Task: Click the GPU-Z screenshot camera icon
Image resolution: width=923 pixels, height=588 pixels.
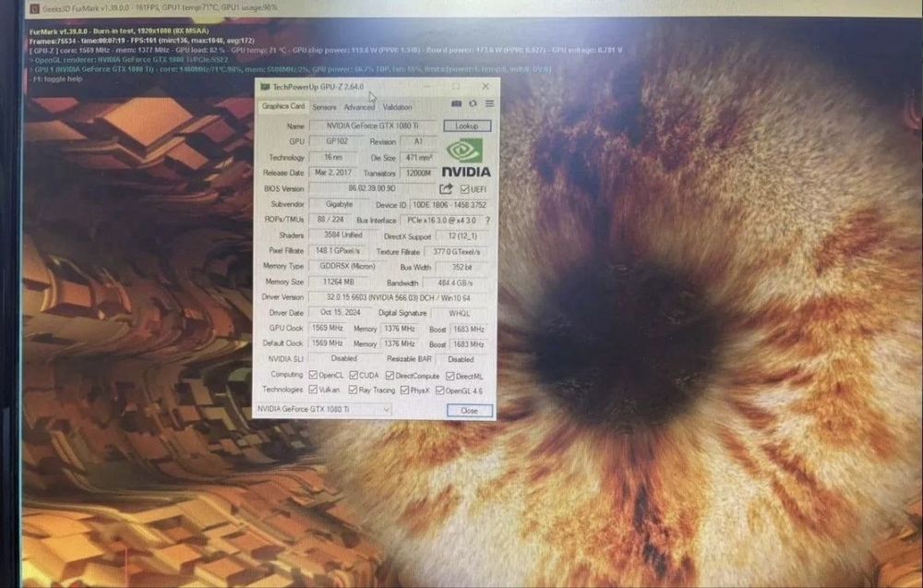Action: click(x=456, y=103)
